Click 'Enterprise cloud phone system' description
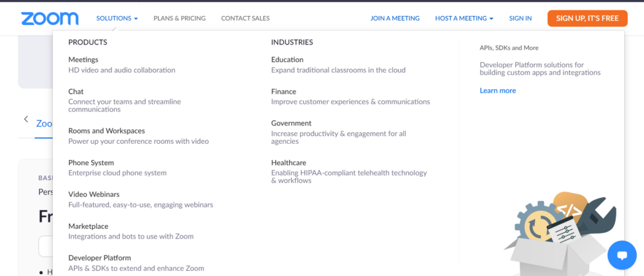This screenshot has width=644, height=276. 117,173
